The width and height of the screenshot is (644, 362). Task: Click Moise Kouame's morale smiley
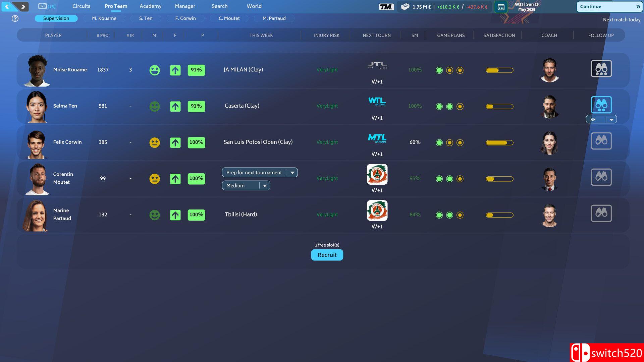click(x=155, y=70)
